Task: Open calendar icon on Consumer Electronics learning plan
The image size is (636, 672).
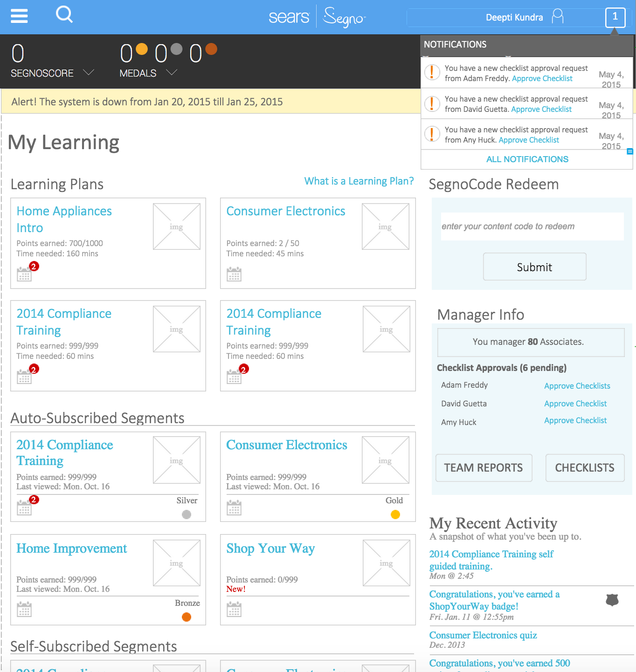Action: point(234,274)
